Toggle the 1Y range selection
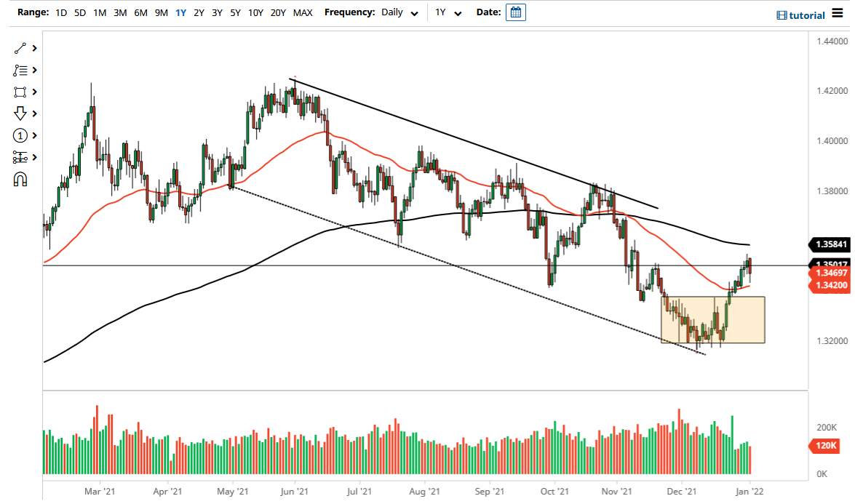 pyautogui.click(x=181, y=12)
